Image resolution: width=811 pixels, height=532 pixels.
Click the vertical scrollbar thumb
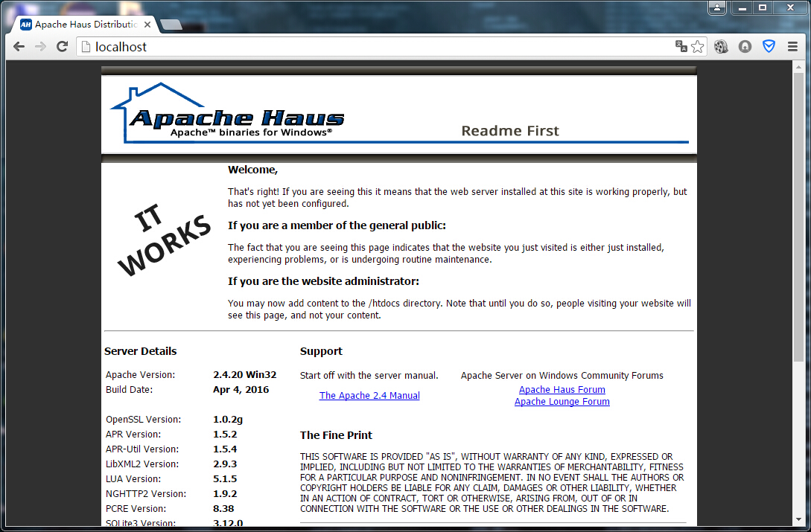click(x=799, y=216)
